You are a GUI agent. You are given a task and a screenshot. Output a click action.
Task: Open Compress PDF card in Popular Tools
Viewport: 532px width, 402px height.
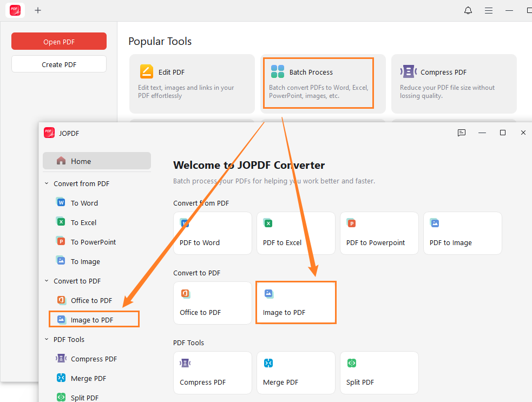coord(454,83)
